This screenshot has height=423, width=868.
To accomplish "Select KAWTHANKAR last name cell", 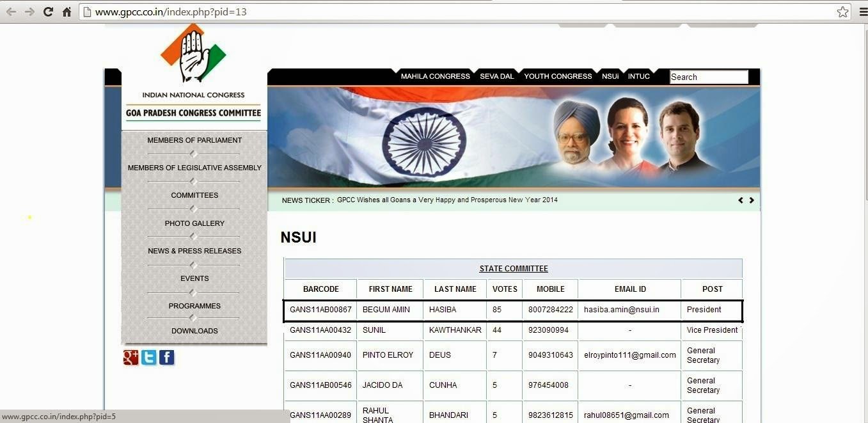I will coord(455,330).
